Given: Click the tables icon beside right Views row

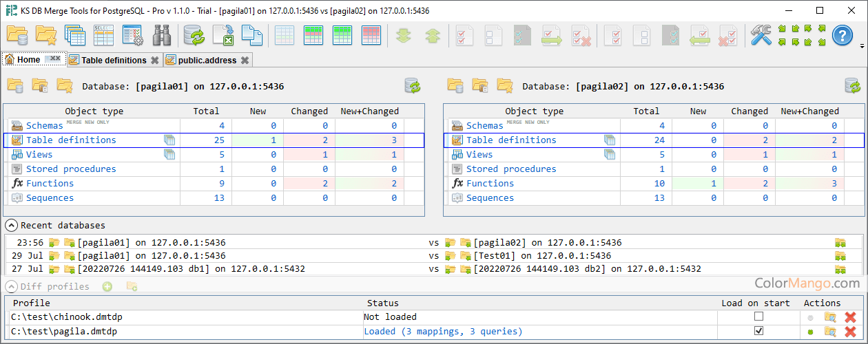Looking at the screenshot, I should (610, 154).
